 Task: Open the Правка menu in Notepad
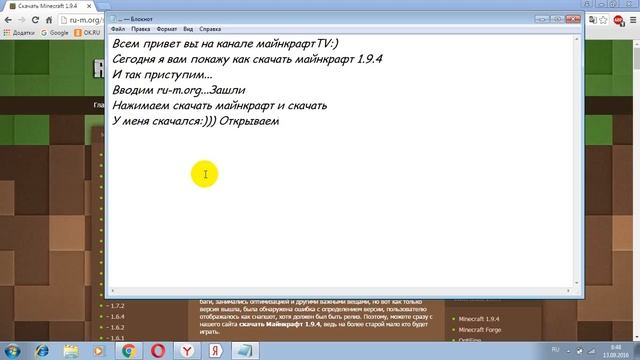click(140, 29)
